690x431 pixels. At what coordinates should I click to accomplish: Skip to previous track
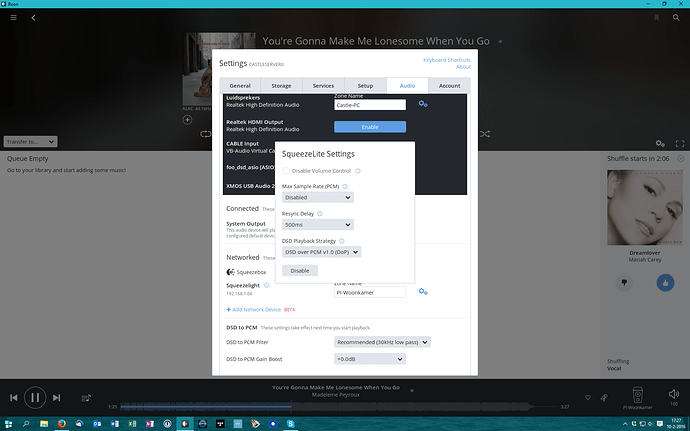pyautogui.click(x=14, y=398)
